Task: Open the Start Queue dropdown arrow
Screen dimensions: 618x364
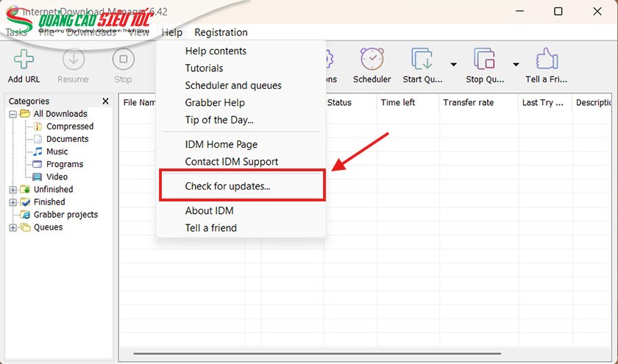Action: point(454,64)
